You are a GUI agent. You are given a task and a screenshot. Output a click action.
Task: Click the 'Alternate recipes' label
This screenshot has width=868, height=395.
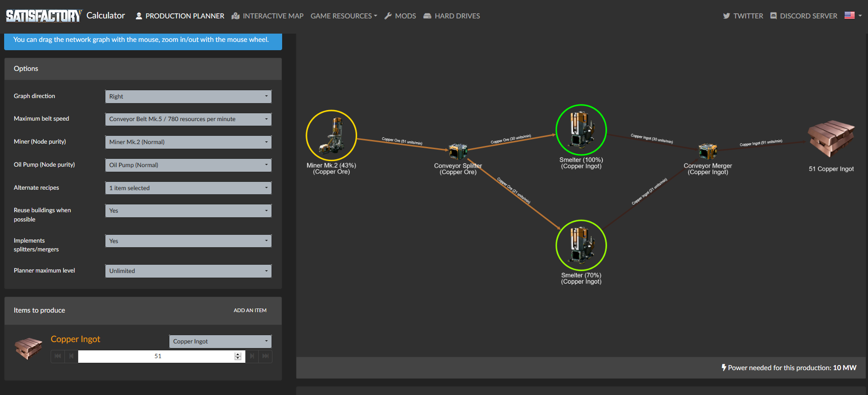tap(36, 187)
